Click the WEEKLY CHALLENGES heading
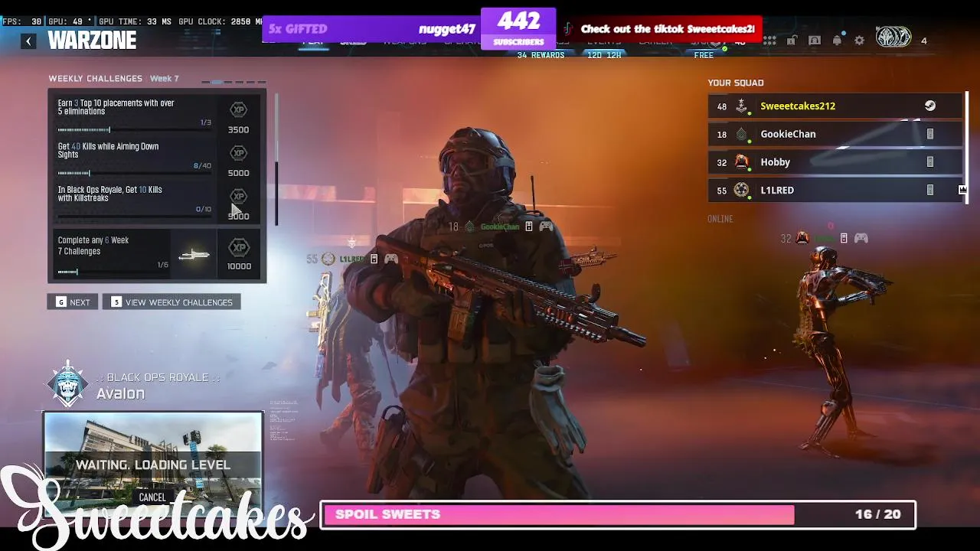Screen dimensions: 980x551 point(96,79)
